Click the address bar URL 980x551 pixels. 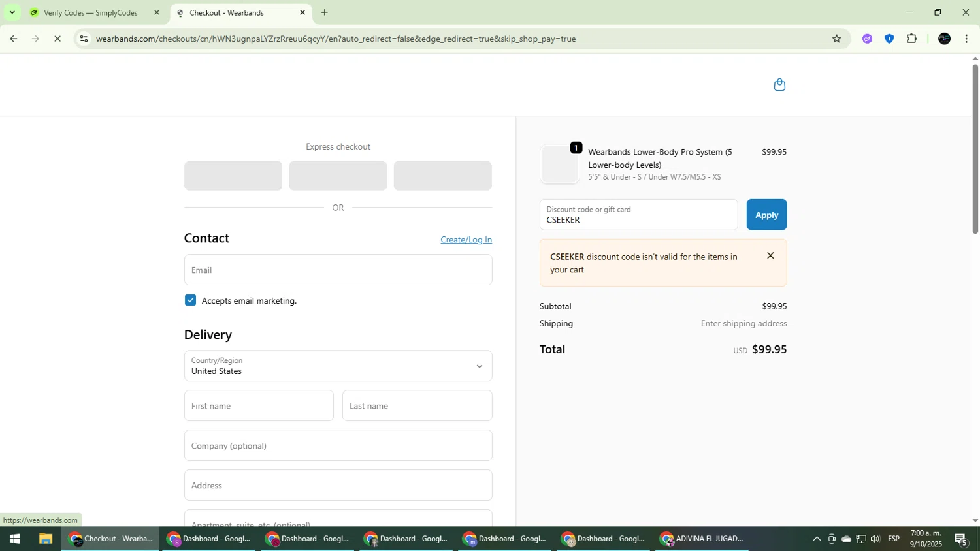(x=336, y=39)
